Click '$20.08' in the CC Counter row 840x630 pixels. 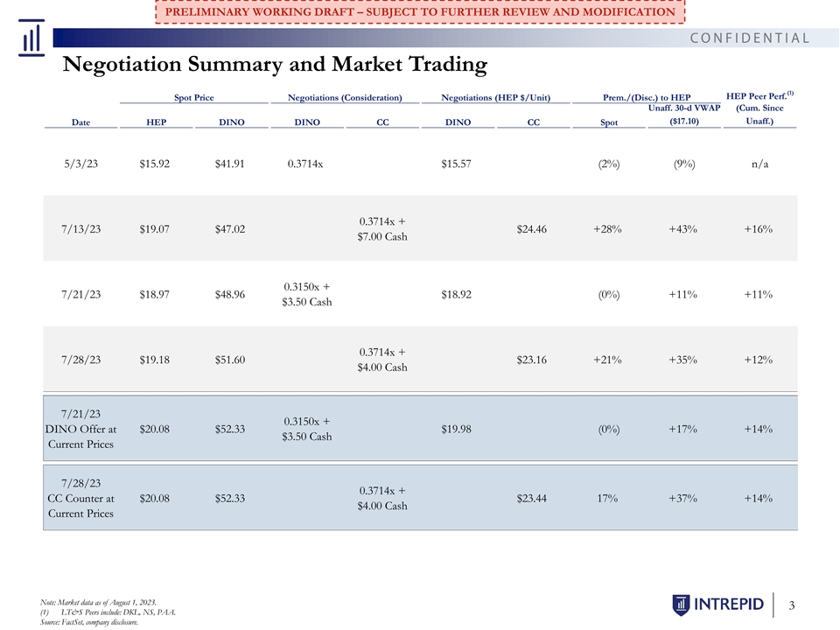pos(155,498)
